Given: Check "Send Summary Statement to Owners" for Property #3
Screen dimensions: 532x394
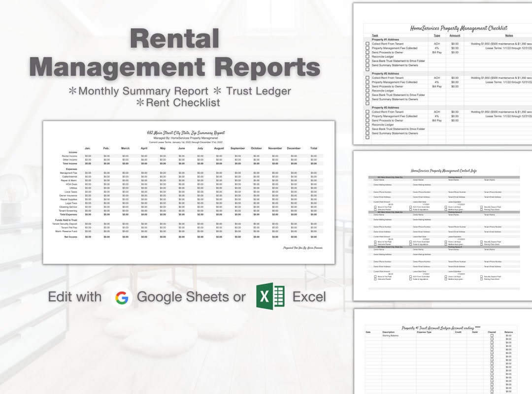Looking at the screenshot, I should (367, 133).
